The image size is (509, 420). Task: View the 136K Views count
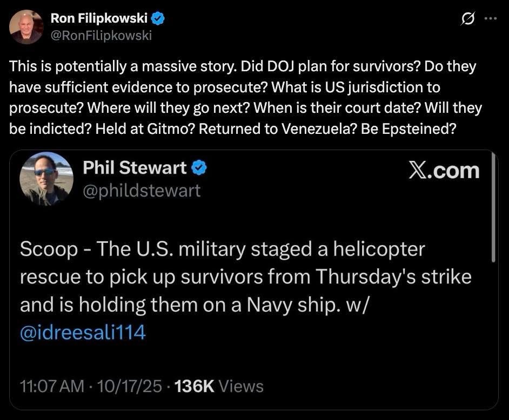point(218,386)
